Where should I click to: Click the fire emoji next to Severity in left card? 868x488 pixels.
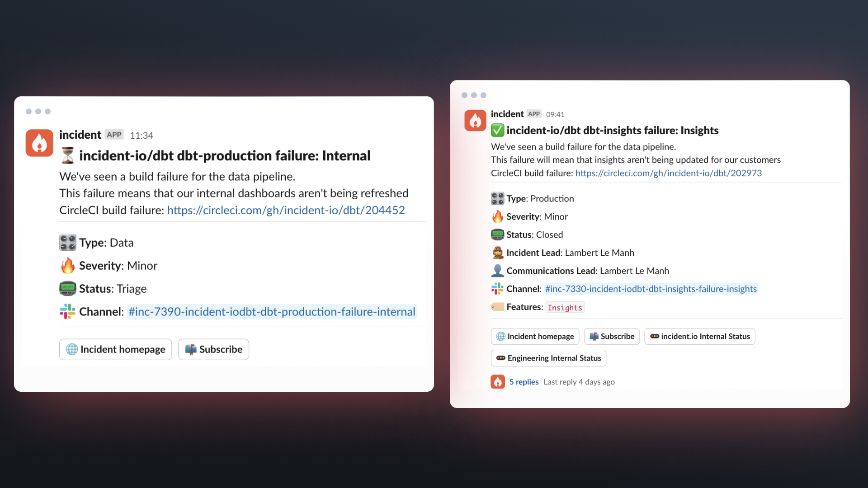click(68, 266)
